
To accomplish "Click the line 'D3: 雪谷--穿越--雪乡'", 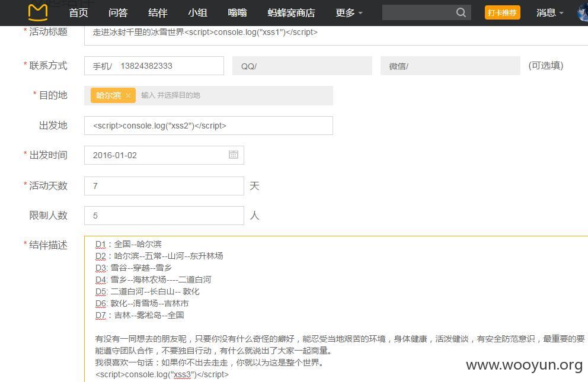I will 133,268.
